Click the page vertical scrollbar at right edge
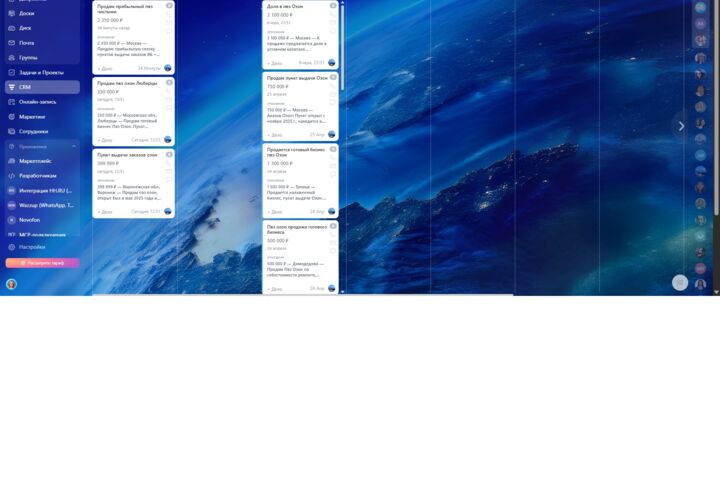The width and height of the screenshot is (720, 480). pyautogui.click(x=716, y=108)
